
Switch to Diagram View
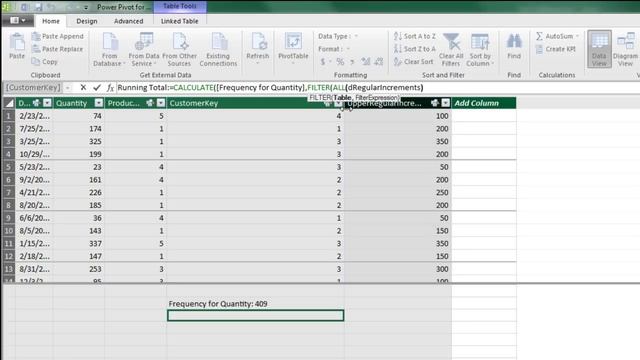(x=625, y=49)
